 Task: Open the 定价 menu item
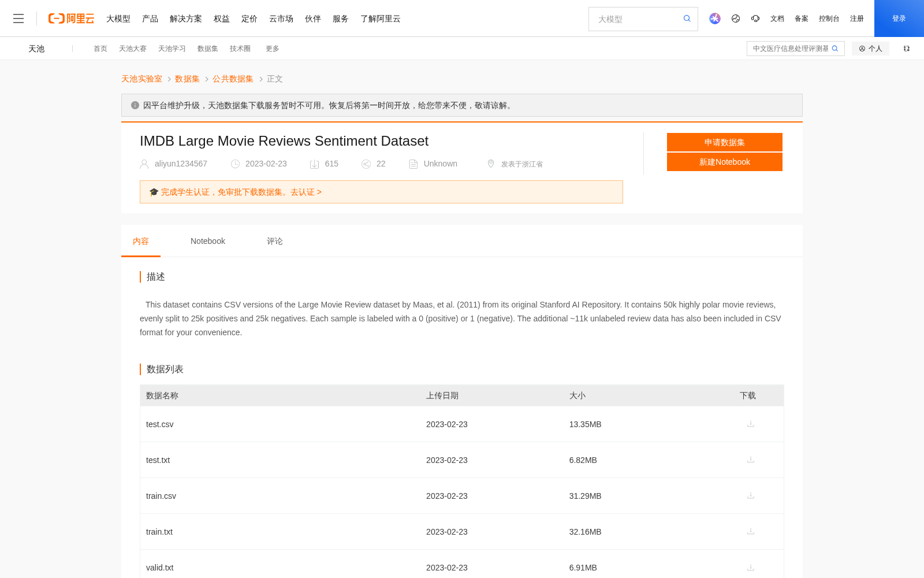[x=249, y=18]
